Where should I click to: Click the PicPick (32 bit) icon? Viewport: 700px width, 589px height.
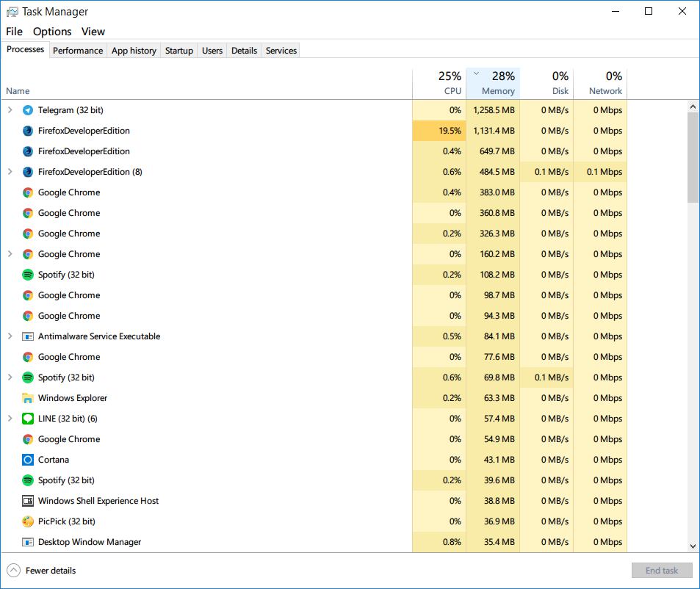pyautogui.click(x=28, y=521)
